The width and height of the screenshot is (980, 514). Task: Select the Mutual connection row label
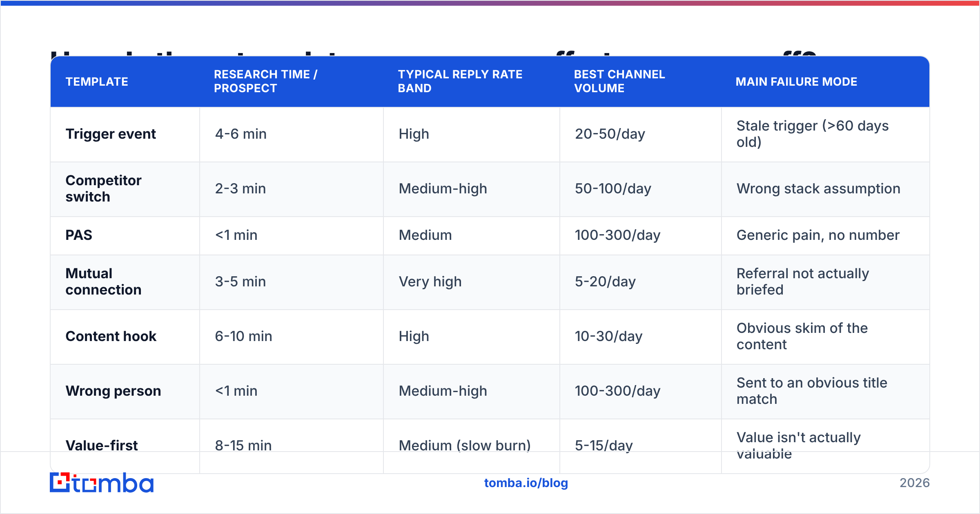click(x=103, y=281)
